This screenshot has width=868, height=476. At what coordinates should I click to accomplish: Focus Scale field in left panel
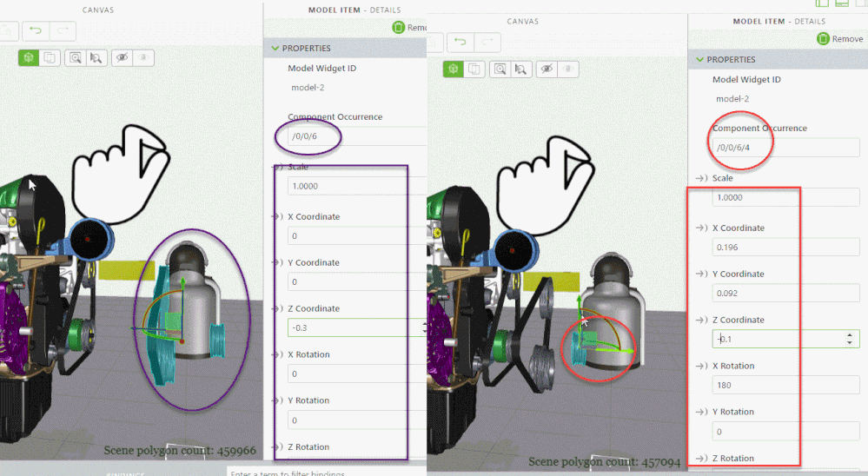point(357,186)
